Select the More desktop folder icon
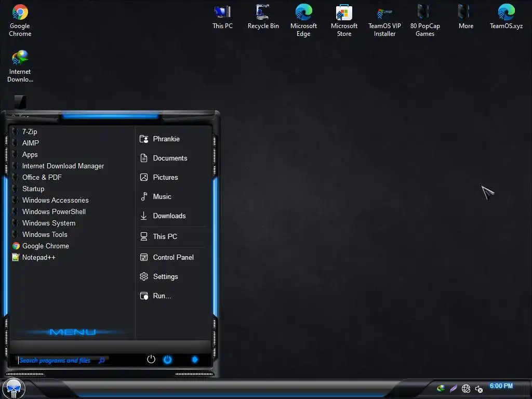Viewport: 532px width, 399px height. click(x=465, y=17)
